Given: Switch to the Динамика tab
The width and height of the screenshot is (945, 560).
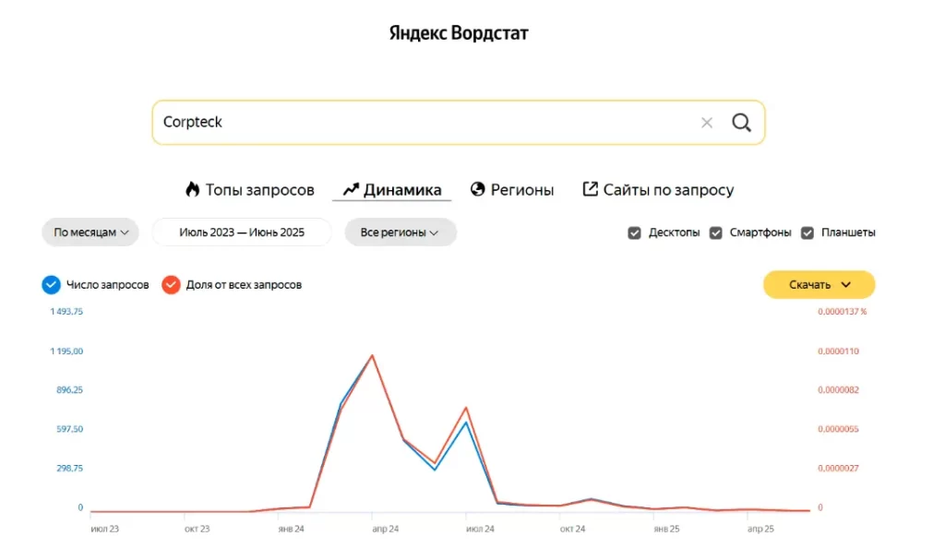Looking at the screenshot, I should coord(391,190).
